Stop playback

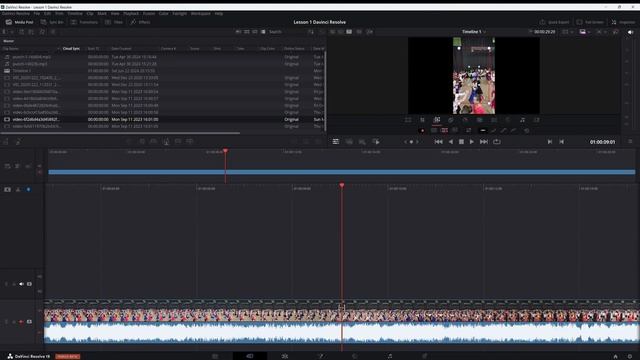[461, 142]
